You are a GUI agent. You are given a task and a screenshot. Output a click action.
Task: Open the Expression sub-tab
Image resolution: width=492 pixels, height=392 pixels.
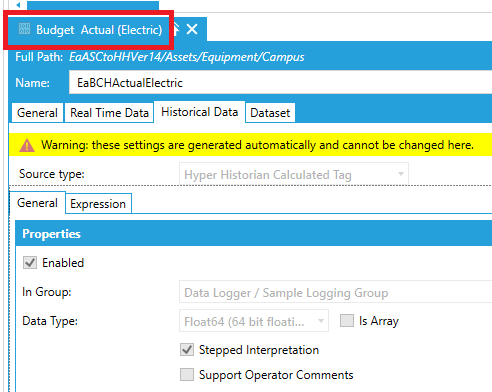[98, 204]
